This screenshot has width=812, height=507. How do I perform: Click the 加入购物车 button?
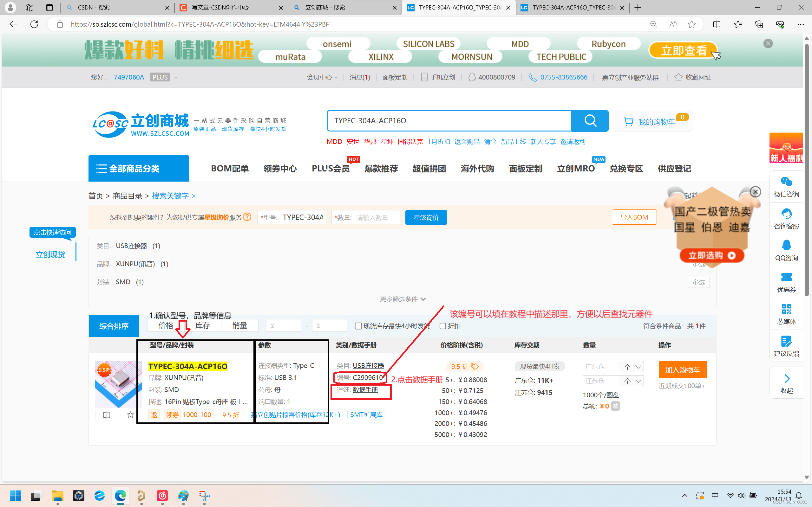(683, 369)
